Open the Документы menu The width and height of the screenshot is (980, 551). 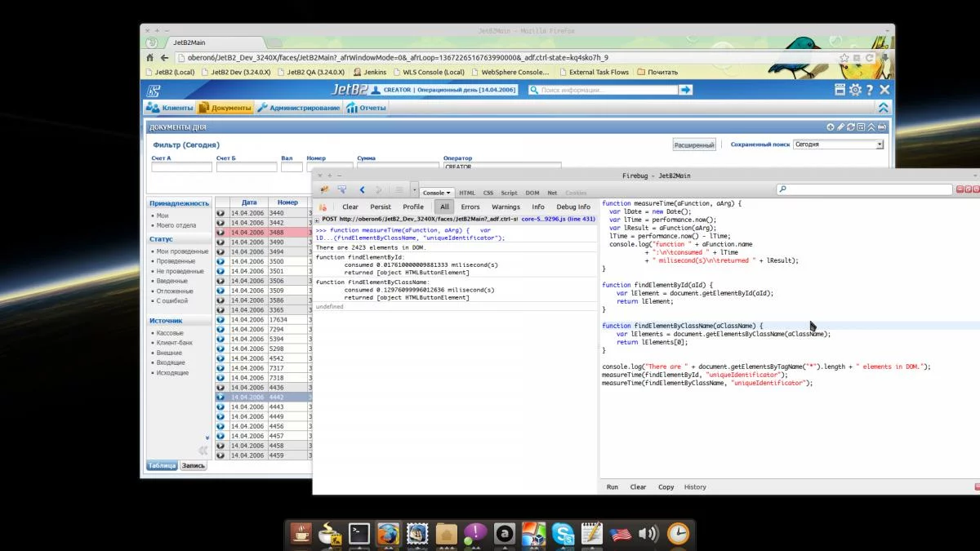click(225, 108)
